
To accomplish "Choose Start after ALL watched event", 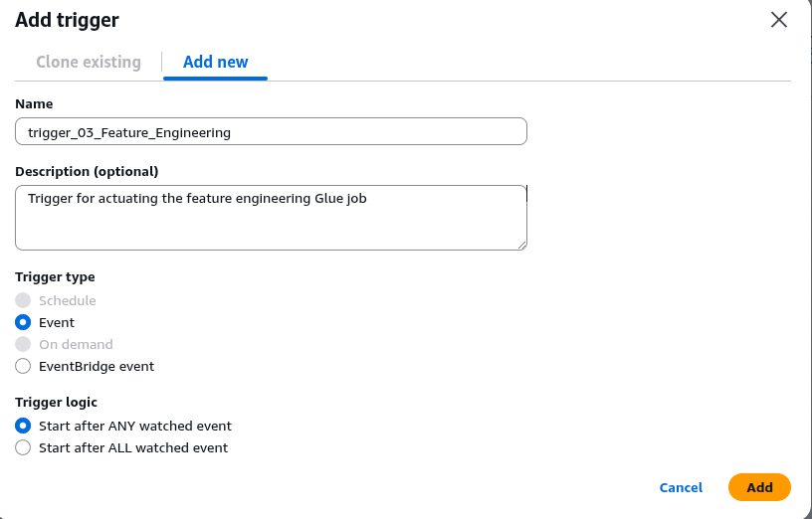I will click(x=24, y=447).
